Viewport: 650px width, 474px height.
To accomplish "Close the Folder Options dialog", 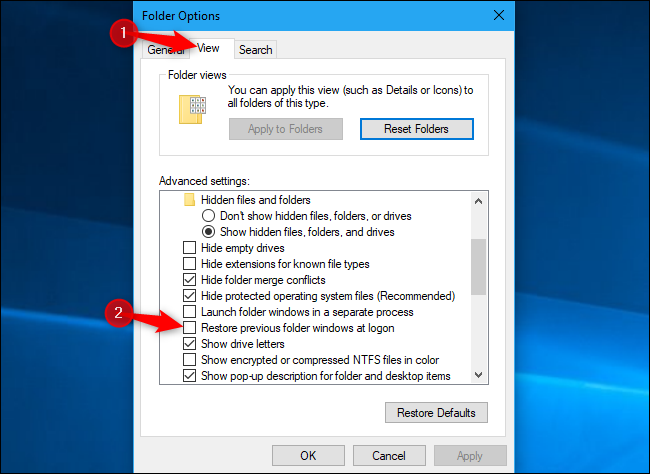I will [499, 15].
